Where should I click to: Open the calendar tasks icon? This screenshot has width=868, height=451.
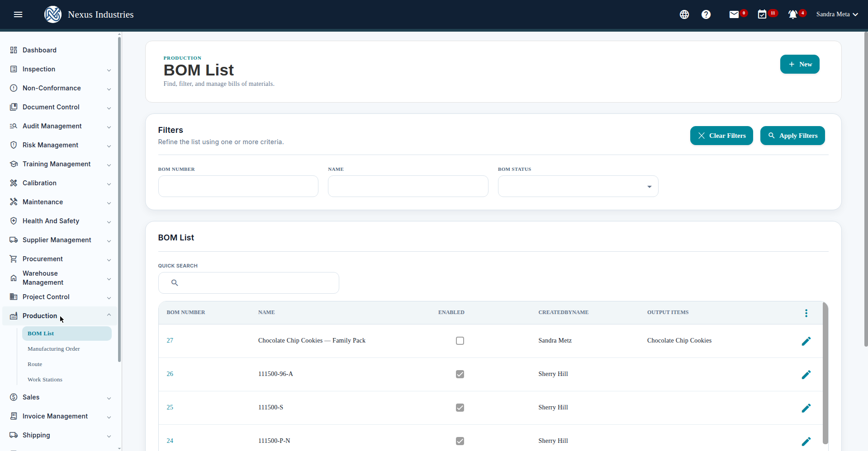tap(762, 14)
